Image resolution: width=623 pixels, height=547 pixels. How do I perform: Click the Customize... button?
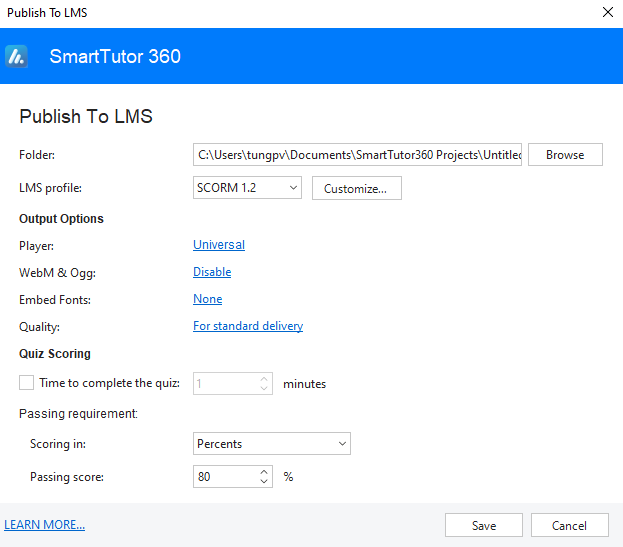click(356, 188)
